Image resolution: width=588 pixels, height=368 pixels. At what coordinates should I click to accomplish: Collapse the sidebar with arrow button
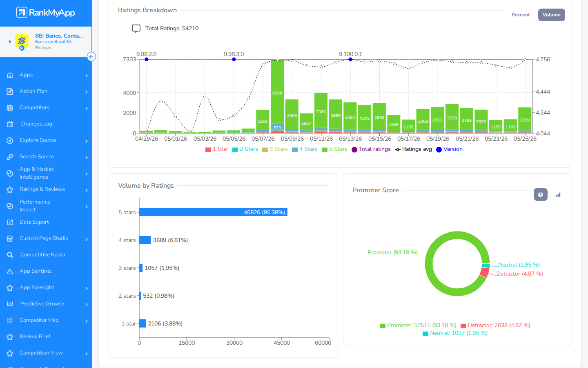tap(91, 57)
